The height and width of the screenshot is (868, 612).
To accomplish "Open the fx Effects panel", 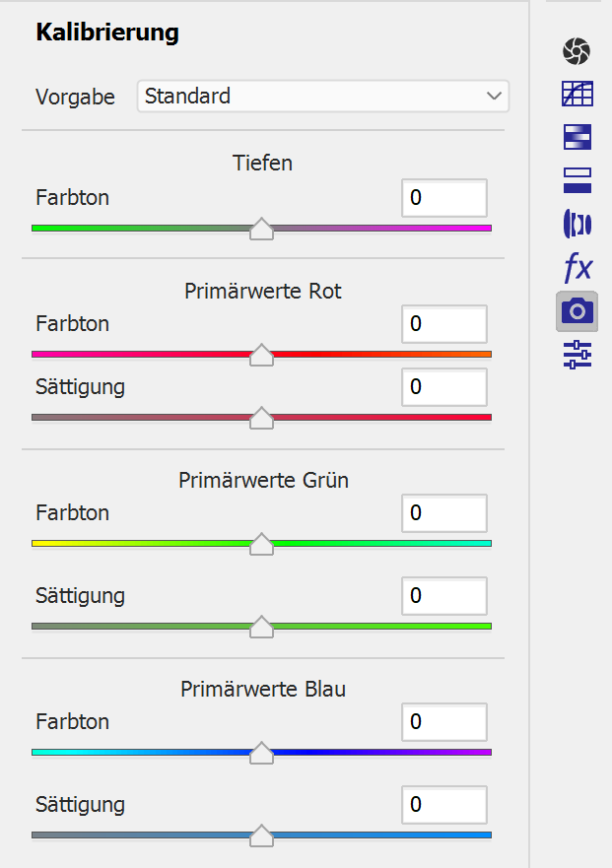I will pyautogui.click(x=577, y=267).
